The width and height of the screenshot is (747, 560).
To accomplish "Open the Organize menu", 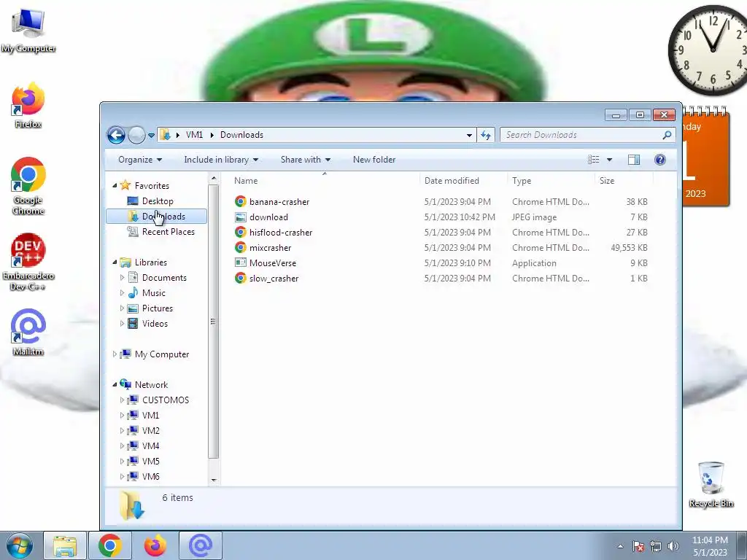I will pos(140,160).
